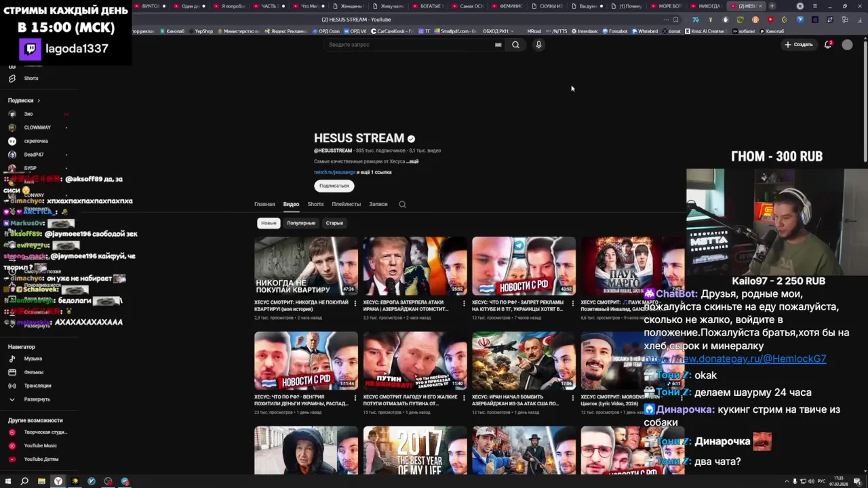
Task: Open Fossabot bookmark
Action: (x=615, y=31)
